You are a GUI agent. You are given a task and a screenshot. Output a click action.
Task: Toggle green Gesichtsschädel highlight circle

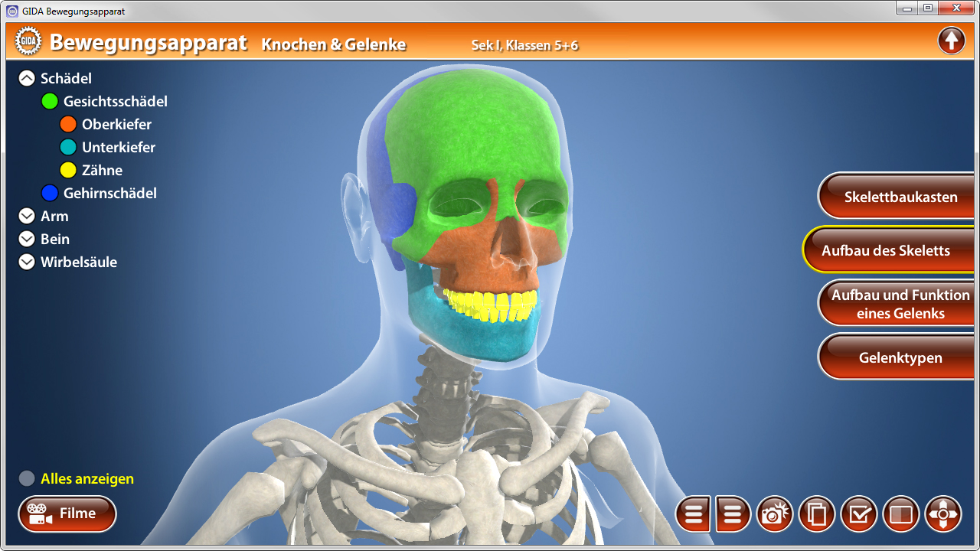coord(50,102)
